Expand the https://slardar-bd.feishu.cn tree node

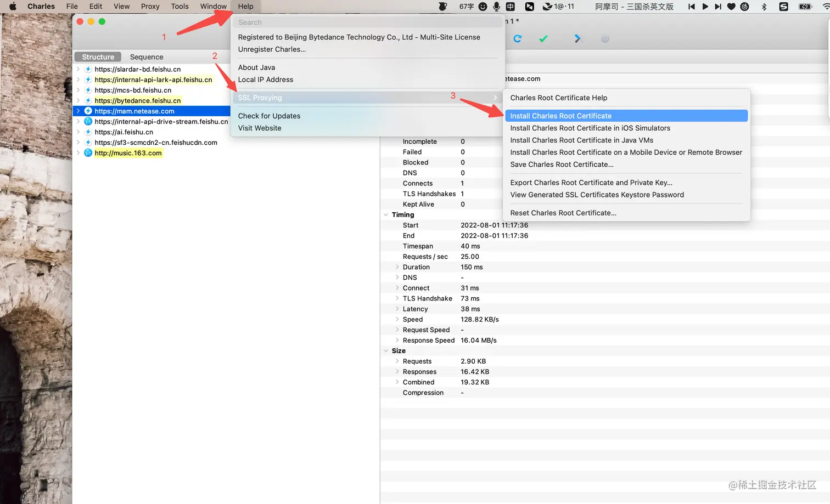pos(78,69)
